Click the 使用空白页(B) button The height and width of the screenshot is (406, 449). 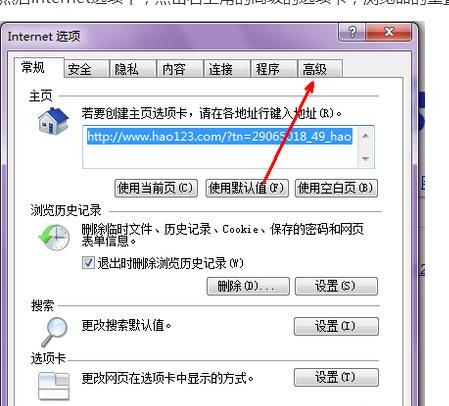(336, 188)
